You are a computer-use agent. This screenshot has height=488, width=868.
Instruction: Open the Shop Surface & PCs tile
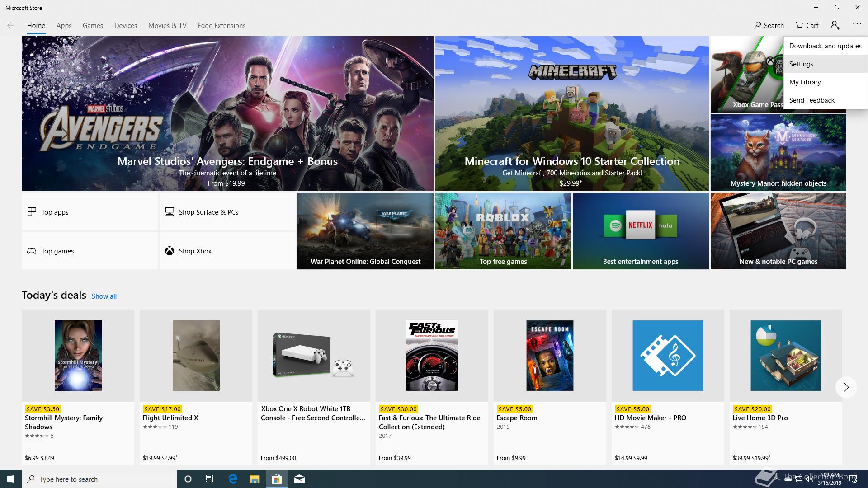(227, 212)
